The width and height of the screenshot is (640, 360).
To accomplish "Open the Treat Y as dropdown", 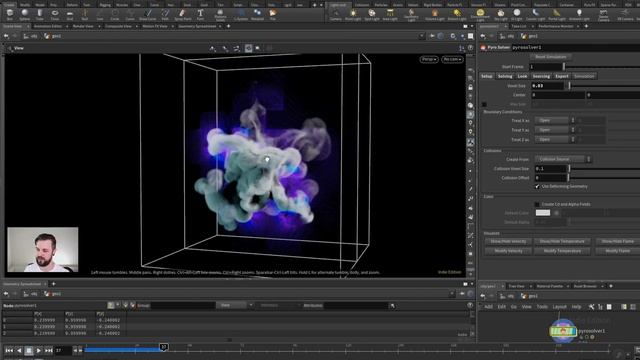I will 554,130.
